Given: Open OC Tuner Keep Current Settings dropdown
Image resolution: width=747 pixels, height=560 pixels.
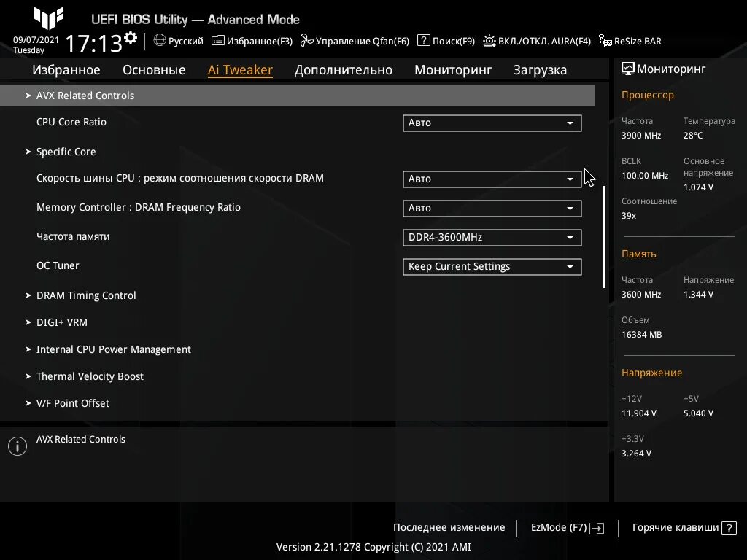Looking at the screenshot, I should pyautogui.click(x=492, y=267).
